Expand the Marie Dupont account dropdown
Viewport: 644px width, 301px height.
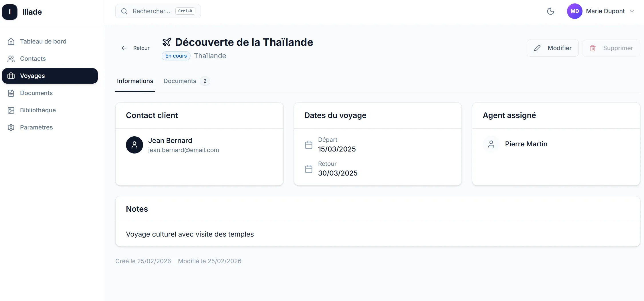point(632,11)
